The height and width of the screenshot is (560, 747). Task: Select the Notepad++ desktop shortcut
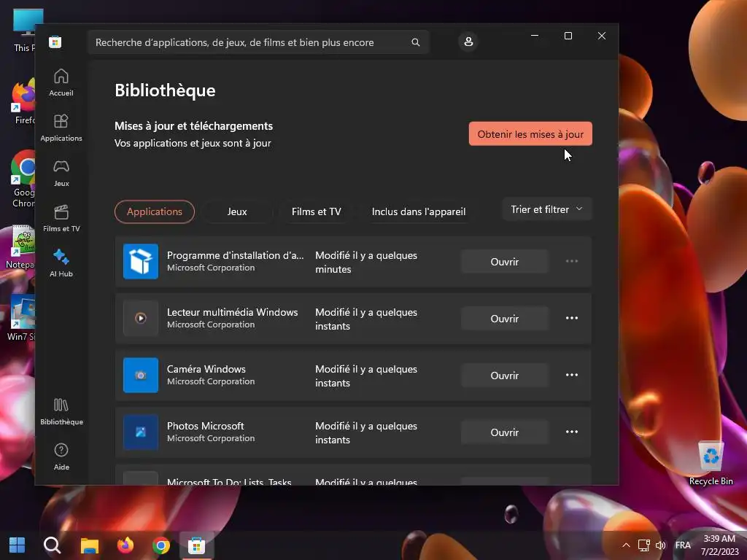click(20, 246)
